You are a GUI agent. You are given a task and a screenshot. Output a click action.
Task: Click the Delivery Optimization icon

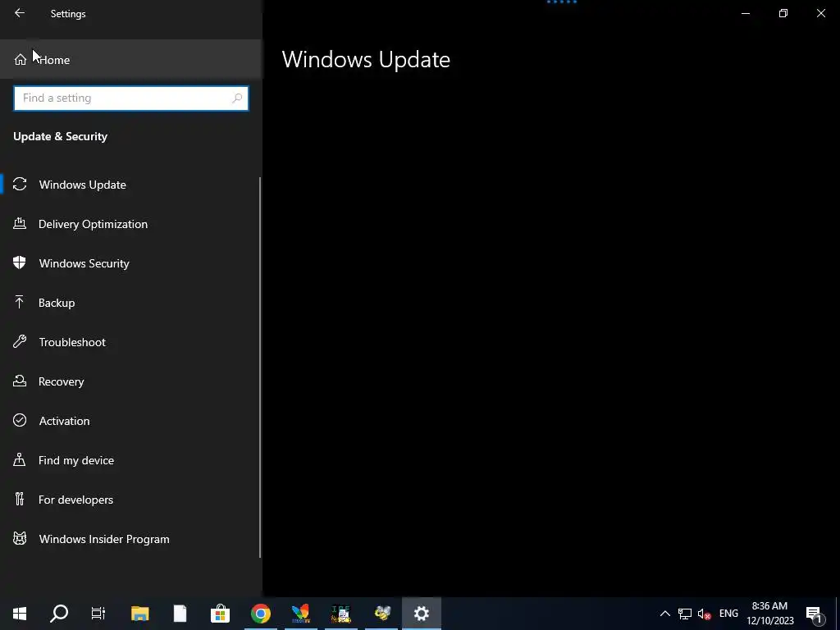point(20,223)
